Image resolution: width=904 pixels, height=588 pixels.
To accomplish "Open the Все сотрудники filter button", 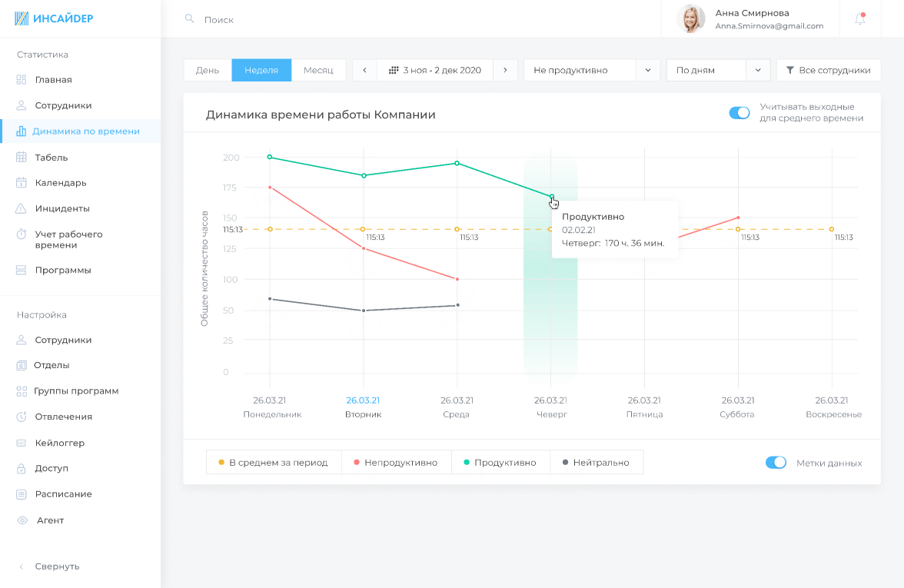I will [829, 71].
